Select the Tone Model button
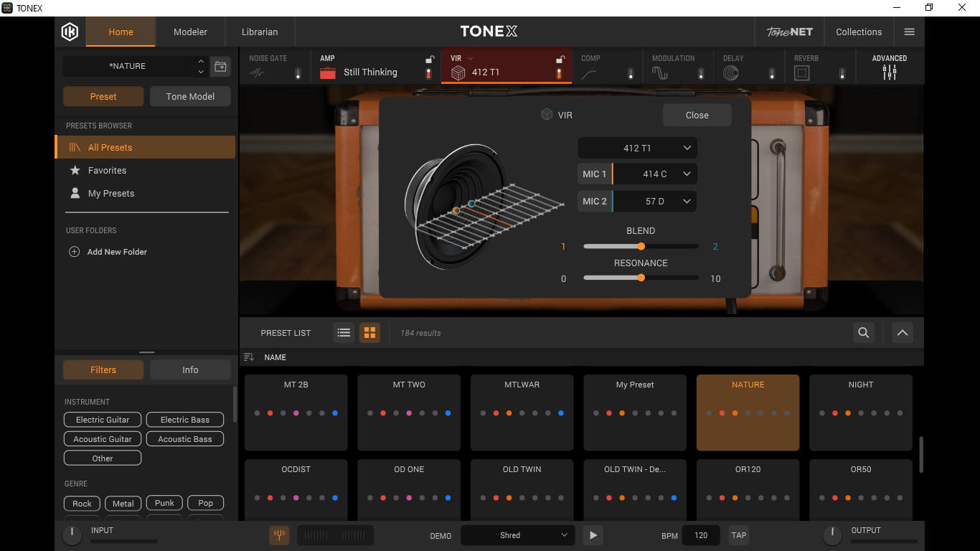This screenshot has height=551, width=980. pyautogui.click(x=190, y=96)
